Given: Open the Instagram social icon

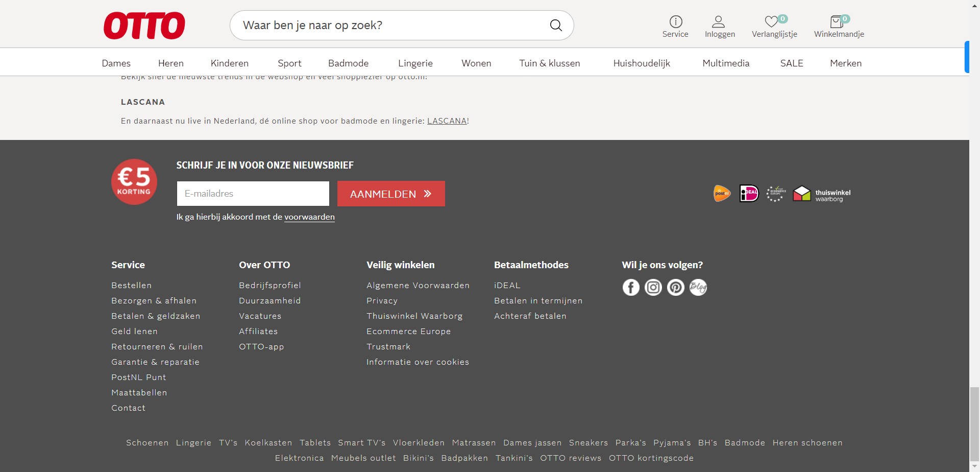Looking at the screenshot, I should coord(653,288).
